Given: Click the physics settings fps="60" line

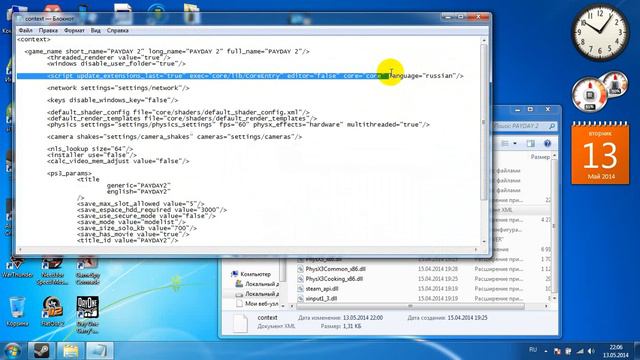Looking at the screenshot, I should [238, 124].
